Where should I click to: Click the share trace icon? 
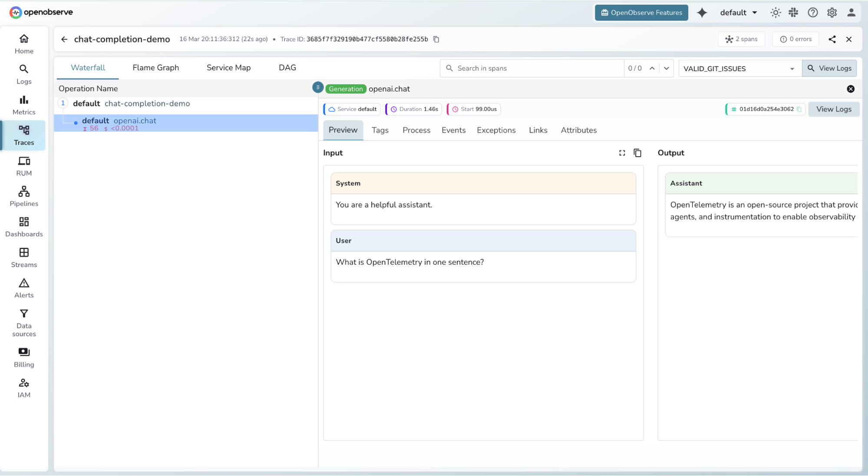(x=832, y=39)
